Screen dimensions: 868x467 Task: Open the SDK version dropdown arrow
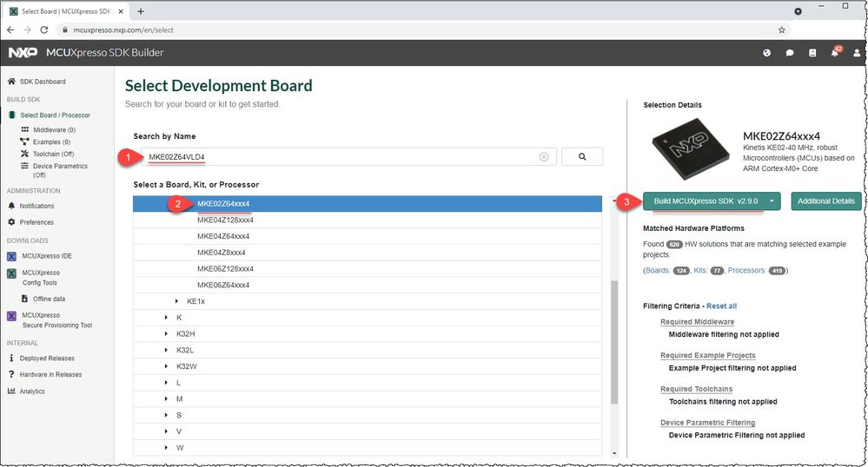coord(772,201)
